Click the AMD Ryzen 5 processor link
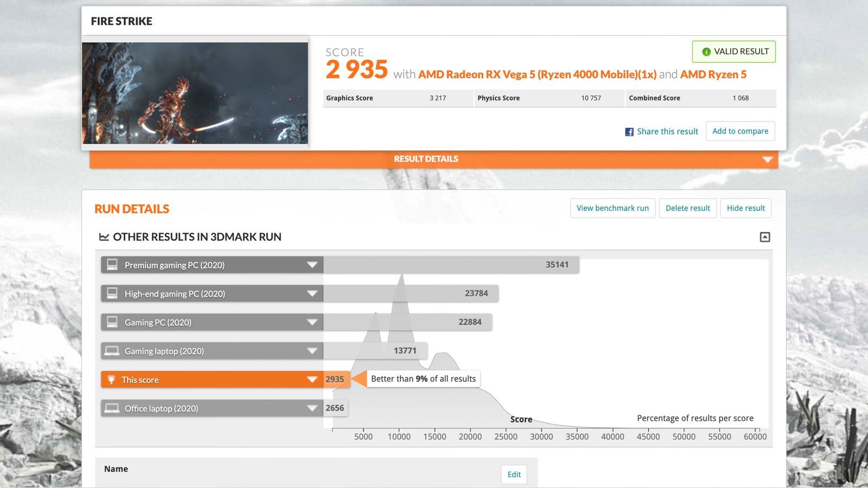This screenshot has height=488, width=868. click(713, 74)
